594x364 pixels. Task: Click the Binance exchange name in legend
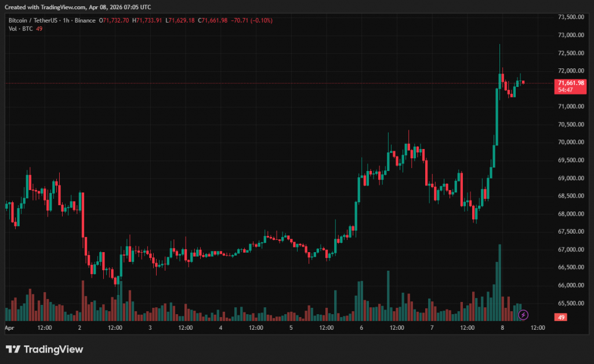coord(86,20)
